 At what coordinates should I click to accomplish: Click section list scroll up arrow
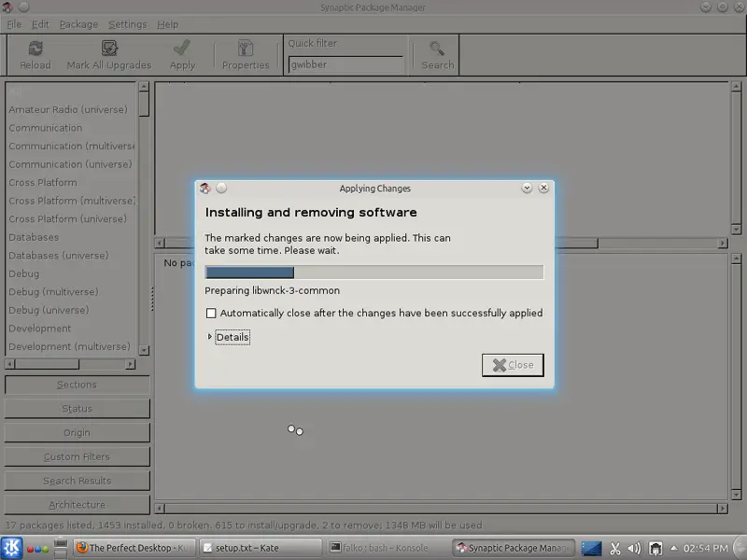point(144,87)
